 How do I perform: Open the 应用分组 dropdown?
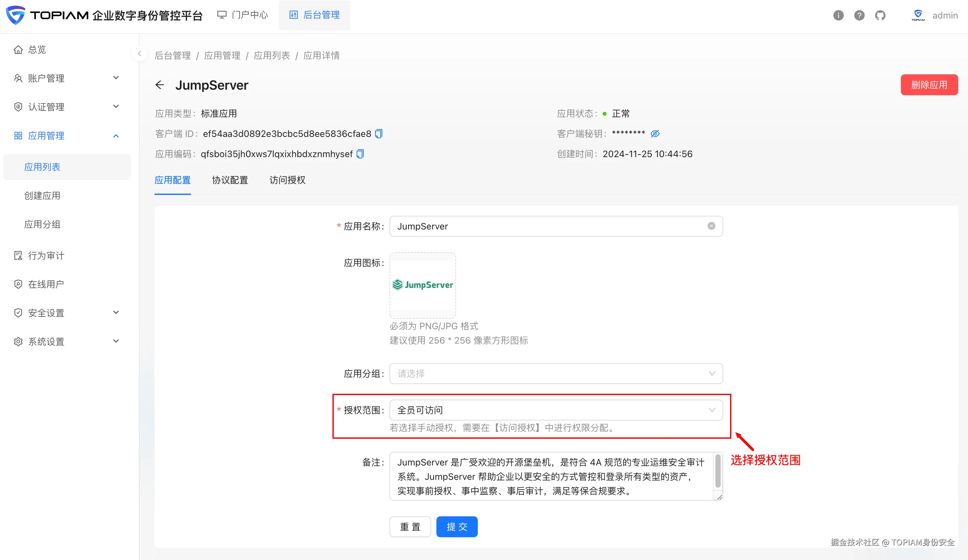tap(556, 374)
